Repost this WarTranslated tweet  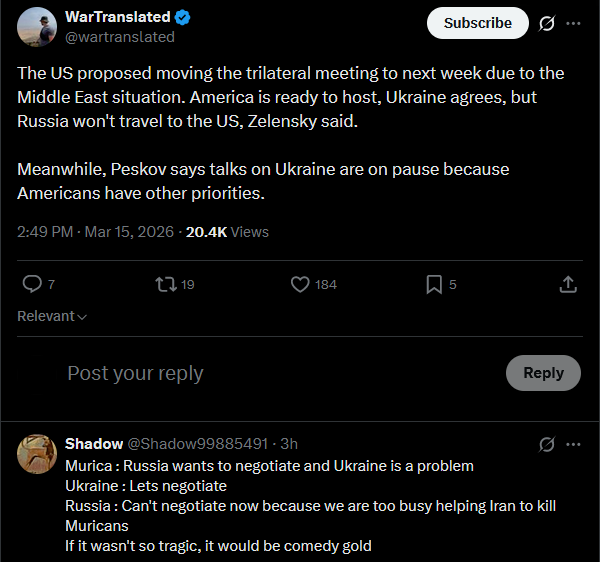[x=166, y=285]
